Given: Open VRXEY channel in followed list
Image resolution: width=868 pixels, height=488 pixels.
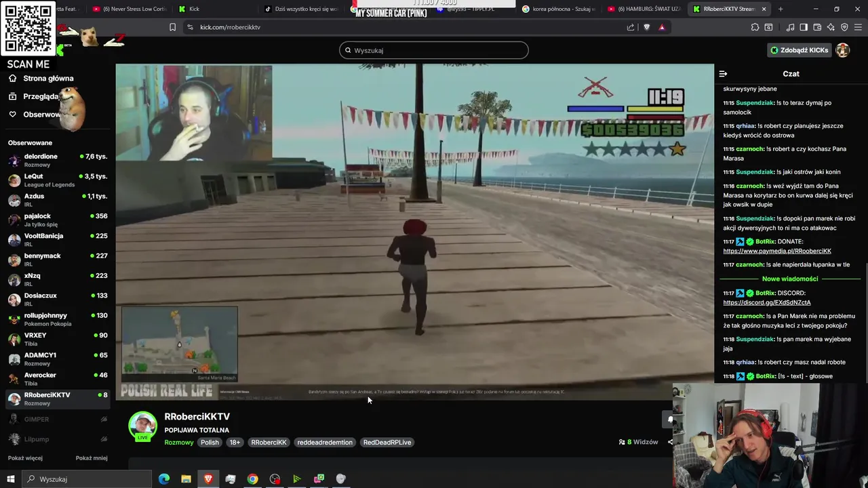Looking at the screenshot, I should (x=58, y=339).
